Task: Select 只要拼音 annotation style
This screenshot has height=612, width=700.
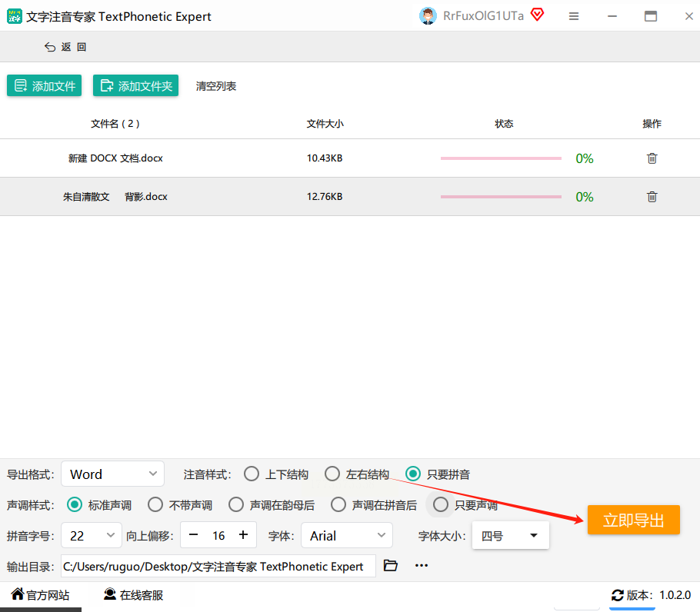Action: pyautogui.click(x=438, y=474)
